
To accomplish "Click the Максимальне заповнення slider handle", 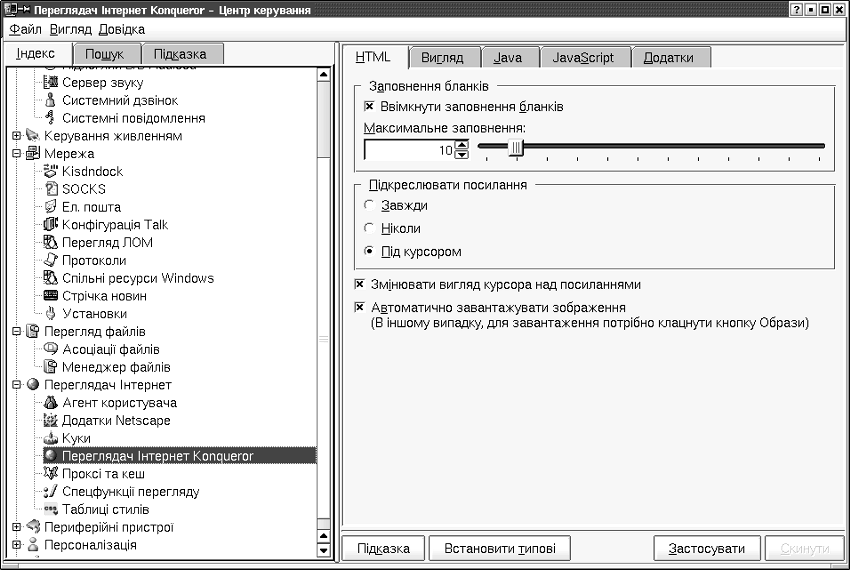I will (516, 148).
